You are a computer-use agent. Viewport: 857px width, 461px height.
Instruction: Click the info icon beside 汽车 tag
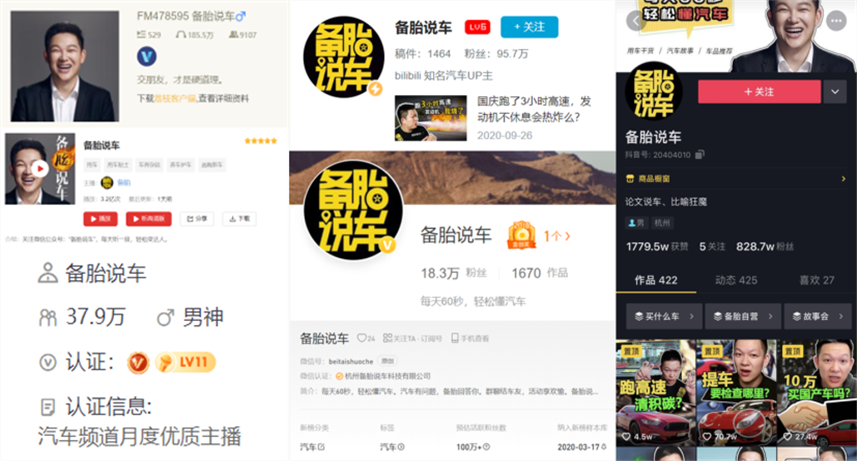pyautogui.click(x=401, y=447)
